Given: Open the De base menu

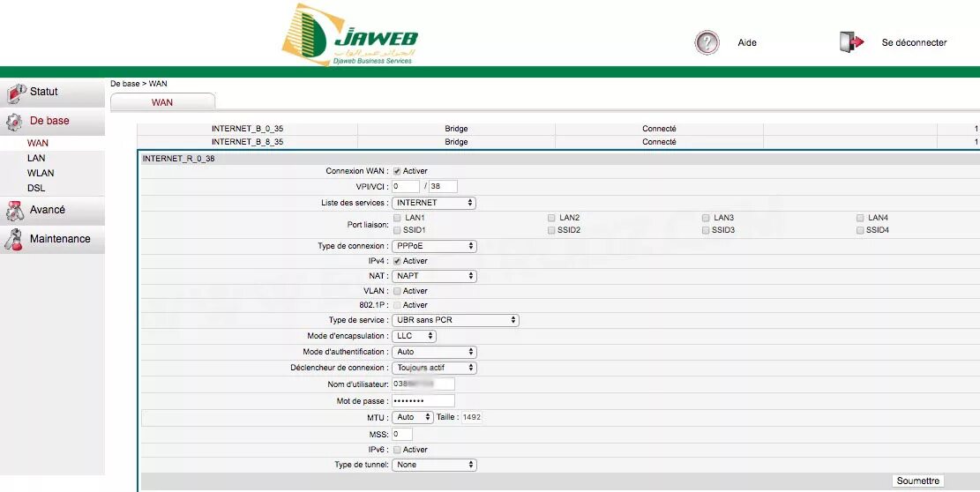Looking at the screenshot, I should (53, 121).
